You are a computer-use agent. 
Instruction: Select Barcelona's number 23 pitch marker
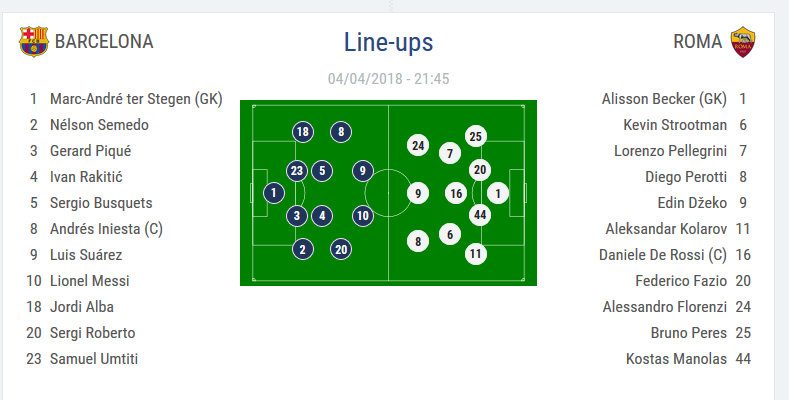click(296, 170)
